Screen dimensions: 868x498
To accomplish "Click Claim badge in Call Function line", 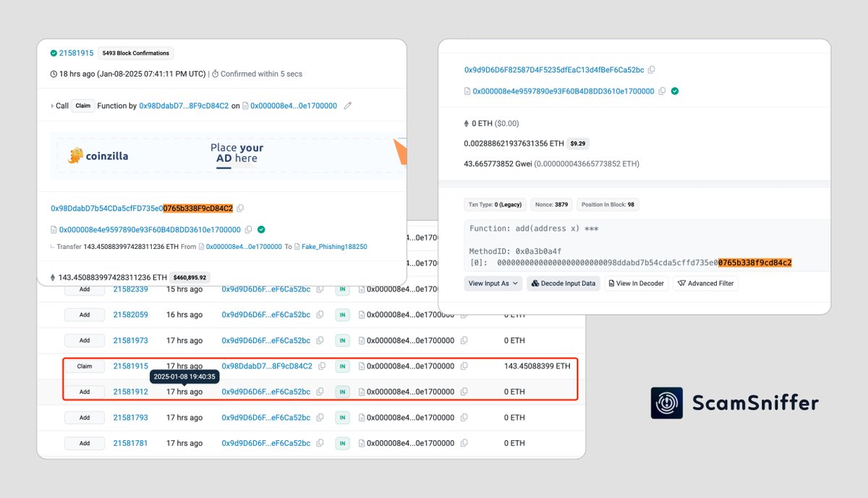I will [83, 106].
